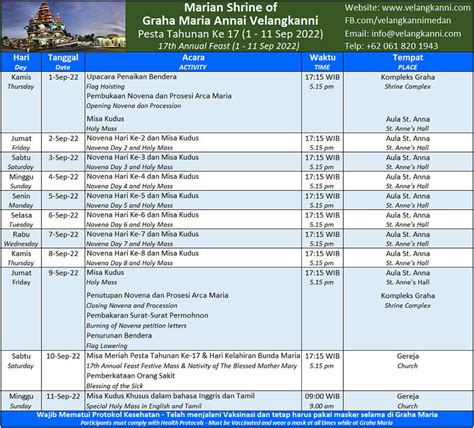The height and width of the screenshot is (428, 474).
Task: Select the Acara / Activity column header
Action: pos(193,62)
